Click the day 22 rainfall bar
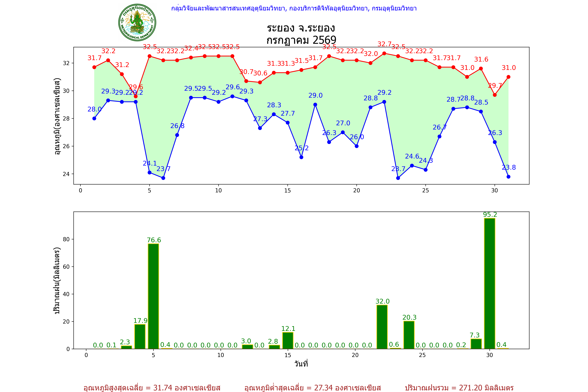The image size is (588, 392). pyautogui.click(x=382, y=327)
